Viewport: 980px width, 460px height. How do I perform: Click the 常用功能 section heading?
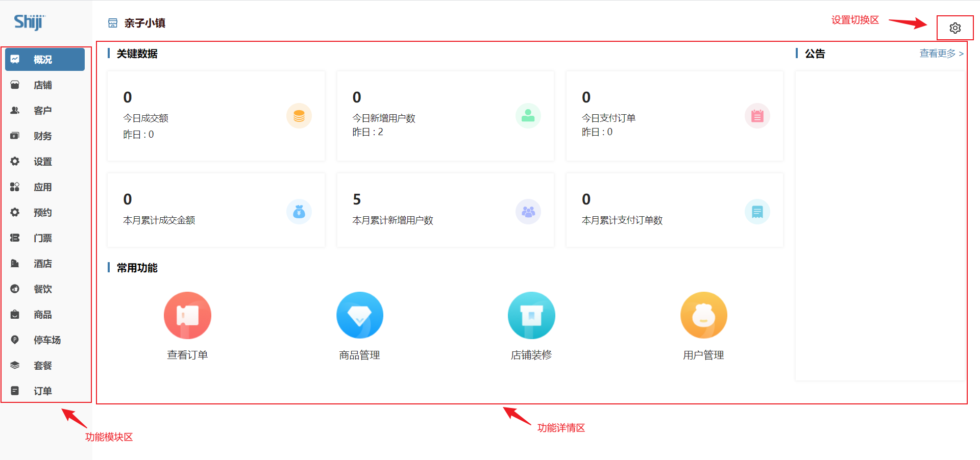coord(137,268)
